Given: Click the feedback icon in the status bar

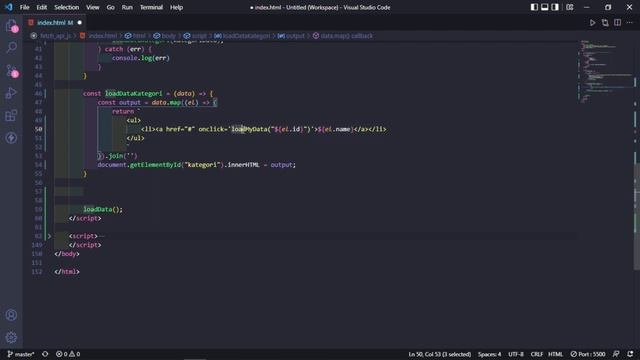Looking at the screenshot, I should click(x=616, y=354).
